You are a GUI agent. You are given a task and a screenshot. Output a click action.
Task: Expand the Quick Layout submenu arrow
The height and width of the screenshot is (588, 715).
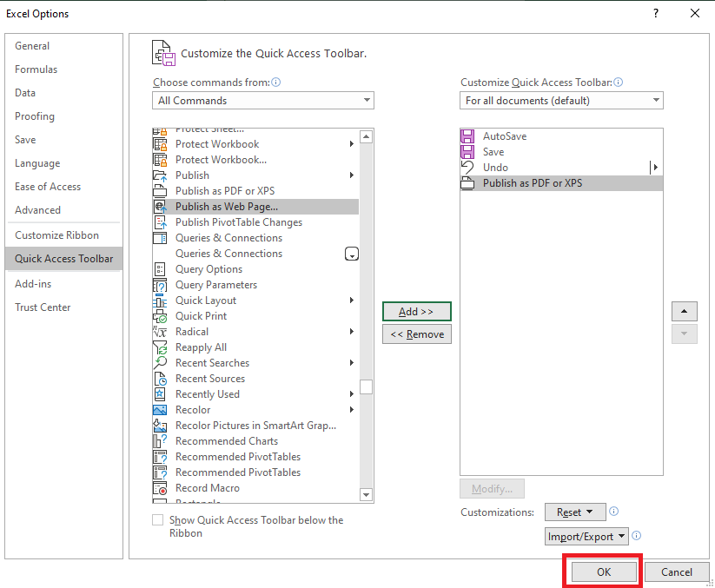pyautogui.click(x=352, y=300)
